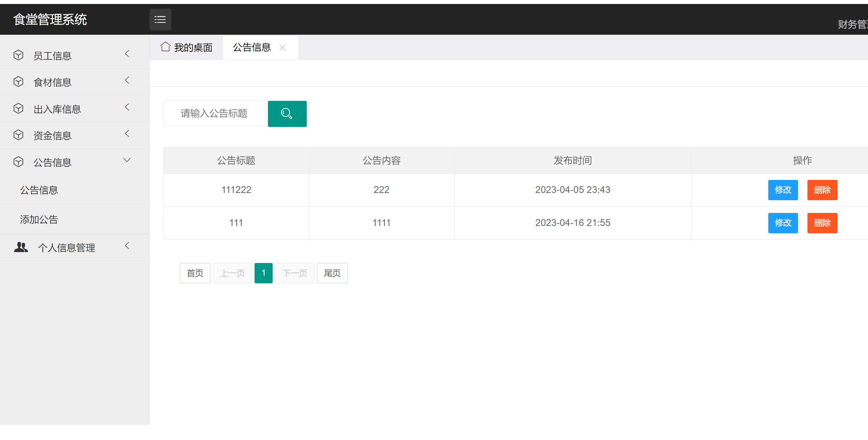
Task: Click the cube icon beside 资金信息
Action: point(18,135)
